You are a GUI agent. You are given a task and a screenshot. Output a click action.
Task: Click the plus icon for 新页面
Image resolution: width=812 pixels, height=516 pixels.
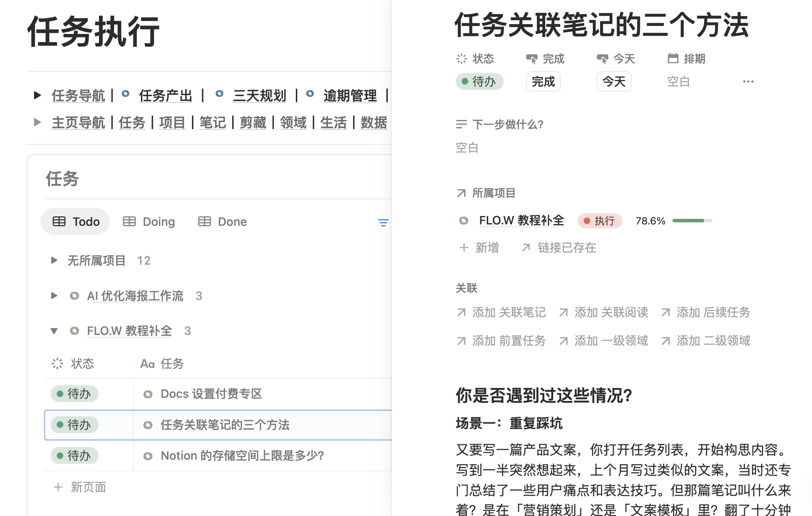click(58, 487)
